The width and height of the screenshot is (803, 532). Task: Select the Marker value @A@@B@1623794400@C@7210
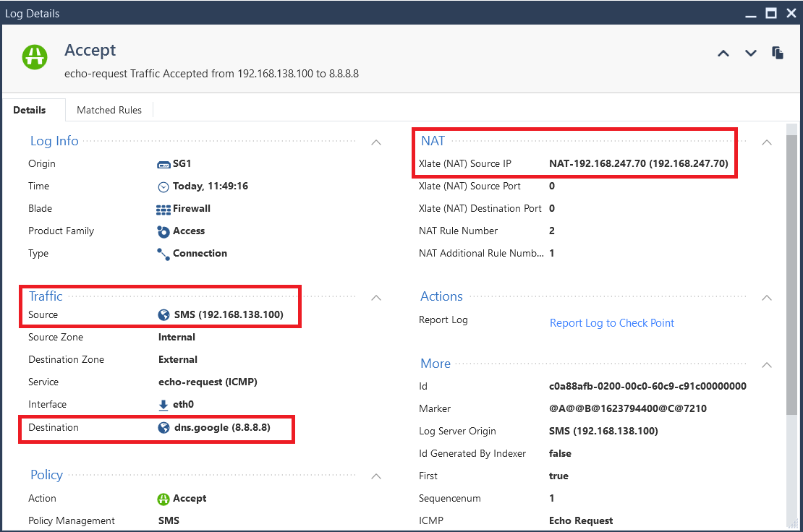click(628, 408)
